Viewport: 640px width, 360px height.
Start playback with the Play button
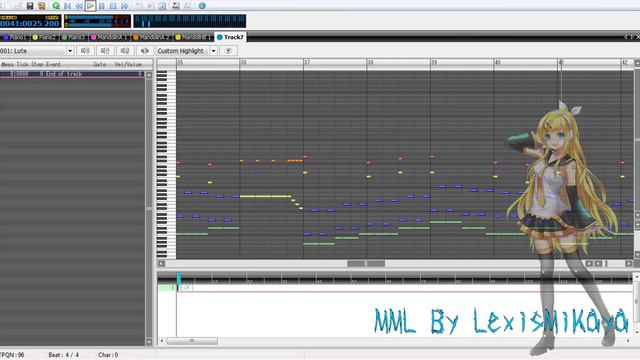pyautogui.click(x=90, y=6)
